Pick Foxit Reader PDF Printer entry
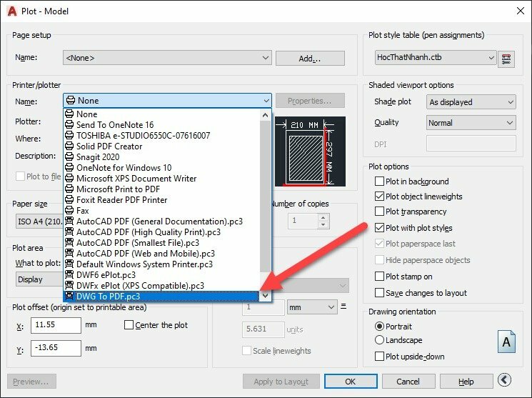The height and width of the screenshot is (398, 532). [x=122, y=200]
